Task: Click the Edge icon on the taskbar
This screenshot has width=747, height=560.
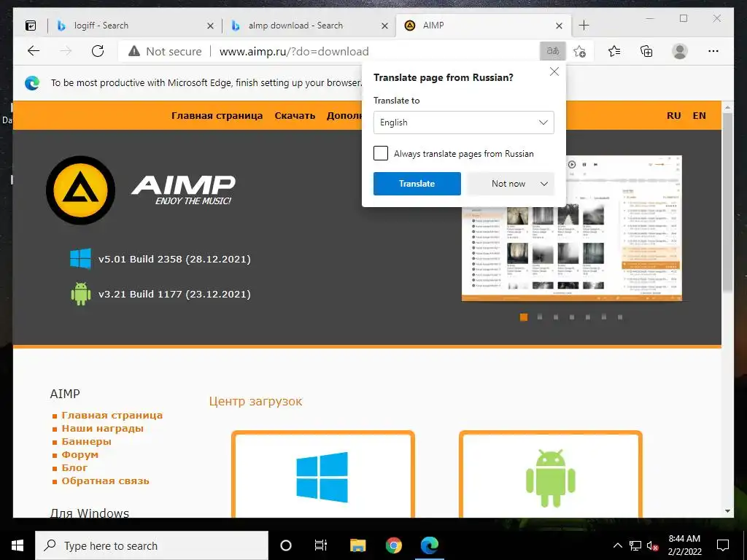Action: pos(429,545)
